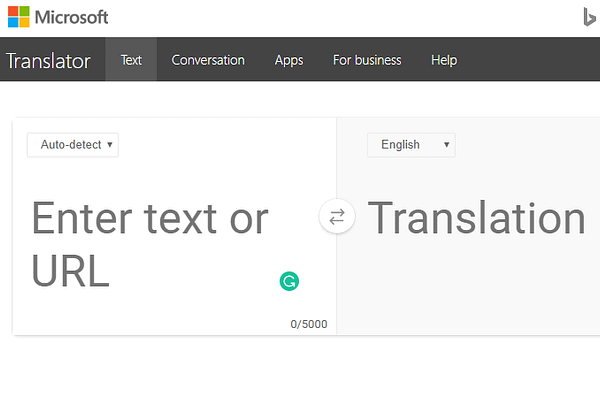Viewport: 600px width, 420px height.
Task: Click the green Grammarly icon
Action: click(x=289, y=282)
